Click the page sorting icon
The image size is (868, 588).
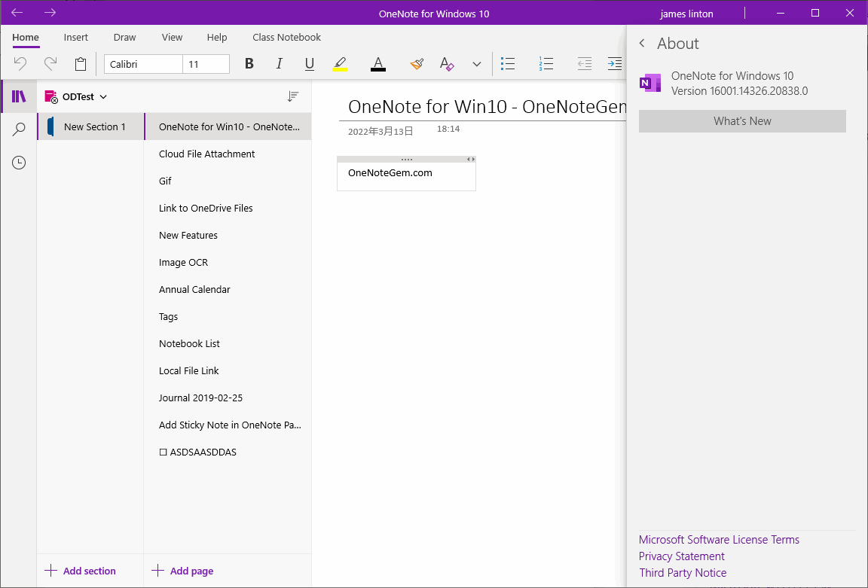(x=293, y=96)
